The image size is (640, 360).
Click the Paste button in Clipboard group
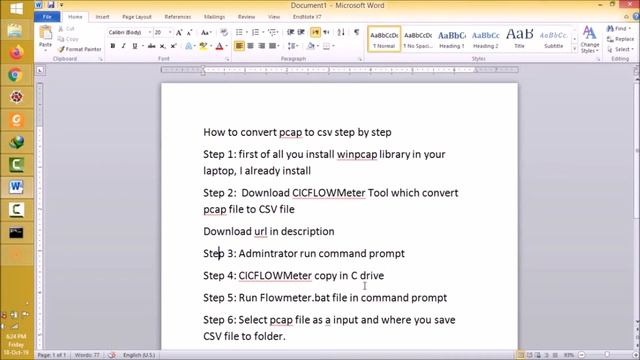coord(45,37)
